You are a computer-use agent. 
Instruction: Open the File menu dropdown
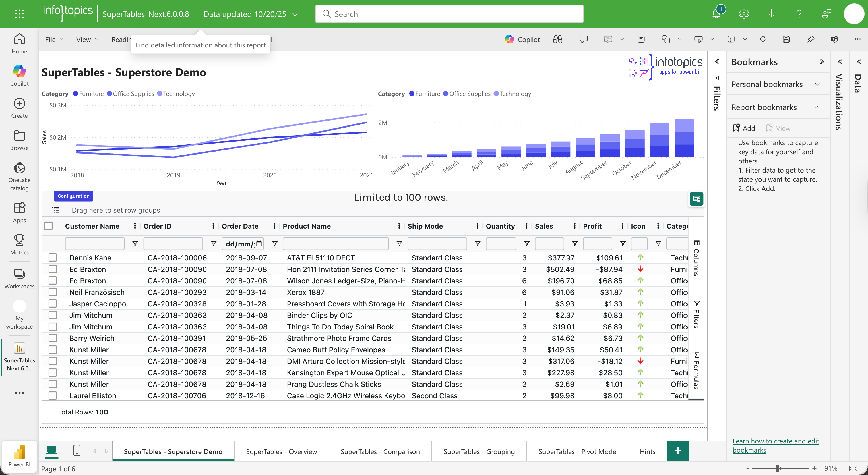(x=54, y=39)
